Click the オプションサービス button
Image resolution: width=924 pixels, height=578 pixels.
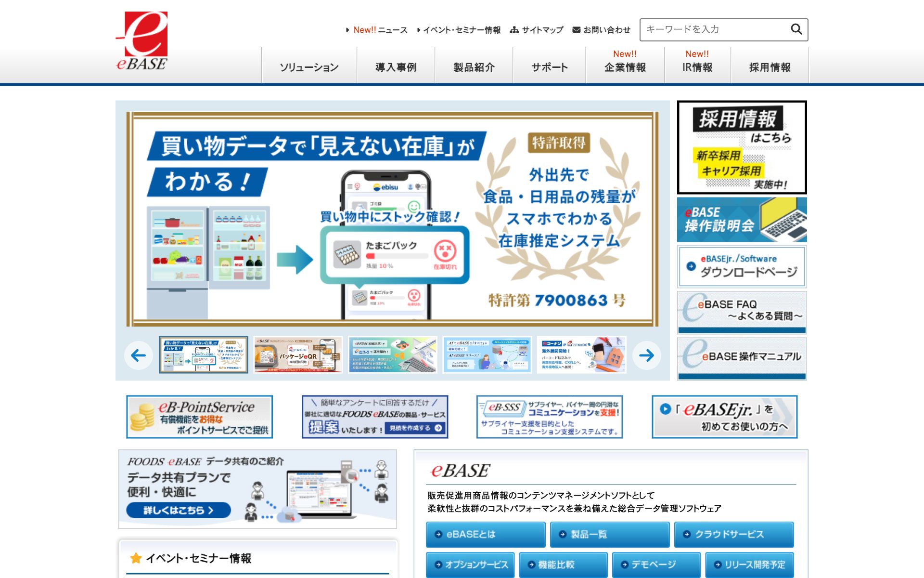point(470,565)
